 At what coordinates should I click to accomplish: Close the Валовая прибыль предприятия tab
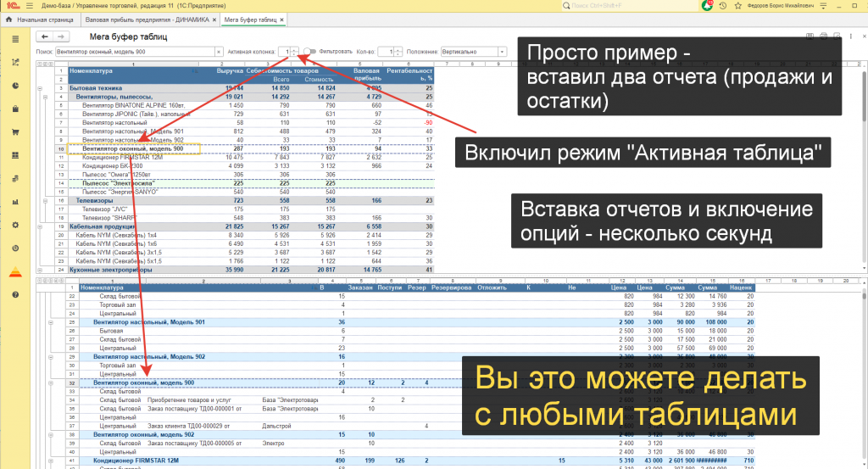click(x=214, y=20)
